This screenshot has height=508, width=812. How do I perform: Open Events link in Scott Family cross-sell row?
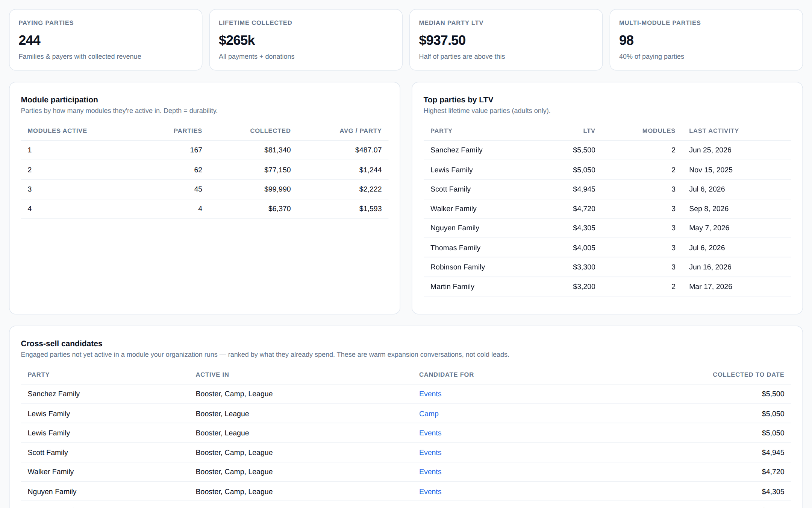[x=430, y=452]
